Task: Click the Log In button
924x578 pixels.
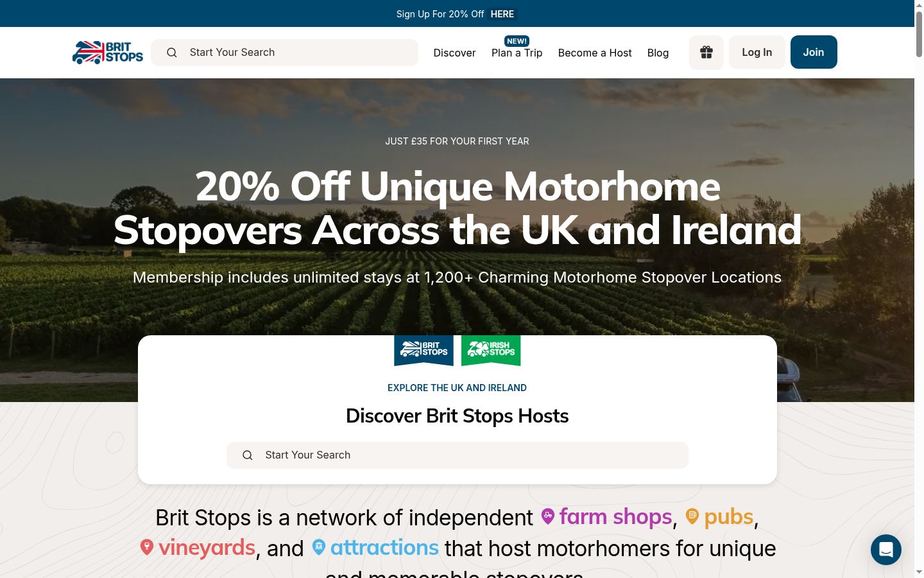Action: 757,52
